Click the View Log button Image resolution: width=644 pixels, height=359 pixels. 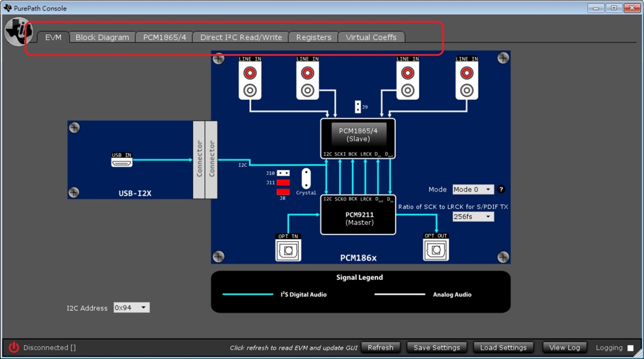point(564,347)
